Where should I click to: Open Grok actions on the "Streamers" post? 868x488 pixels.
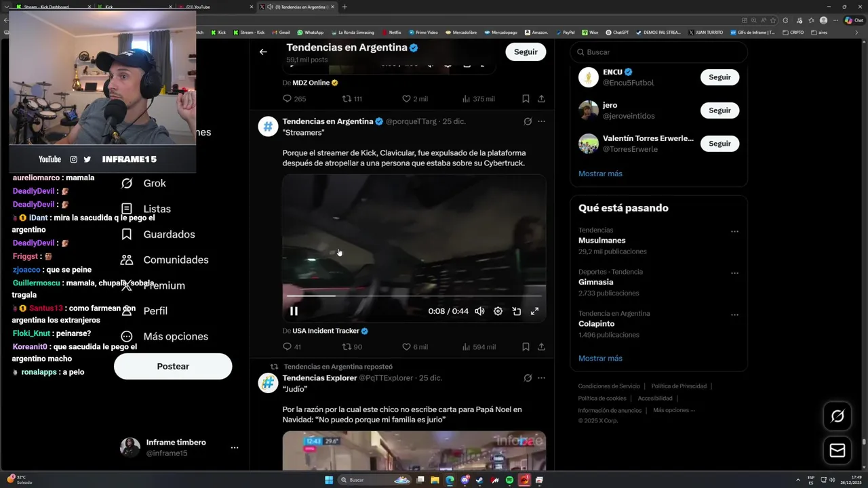tap(528, 121)
